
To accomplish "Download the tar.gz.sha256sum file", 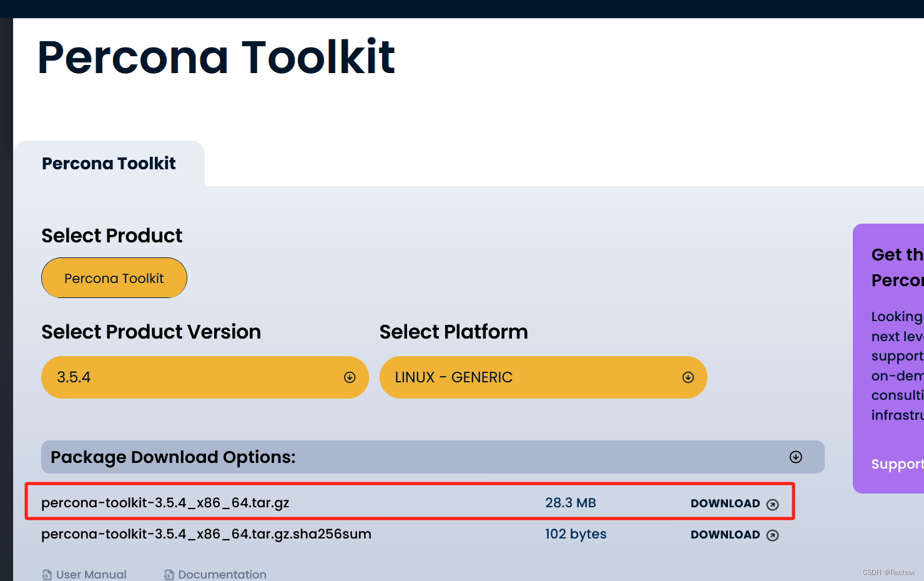I will point(734,535).
